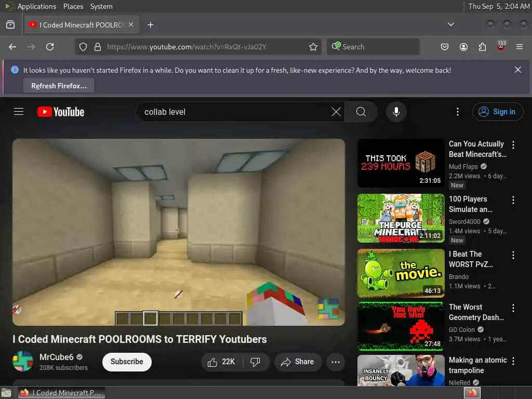Open the Pocket save icon
532x399 pixels.
pos(445,47)
